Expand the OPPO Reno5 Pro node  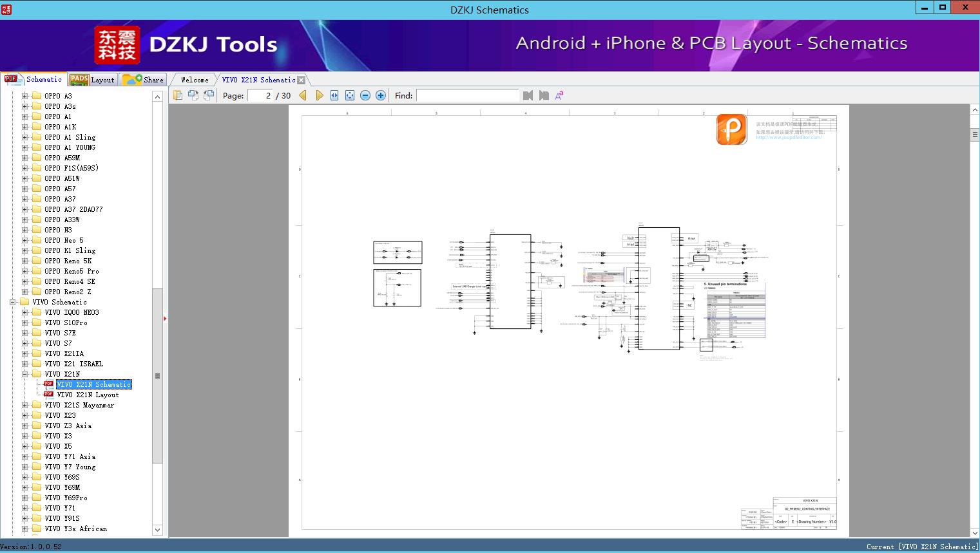24,271
